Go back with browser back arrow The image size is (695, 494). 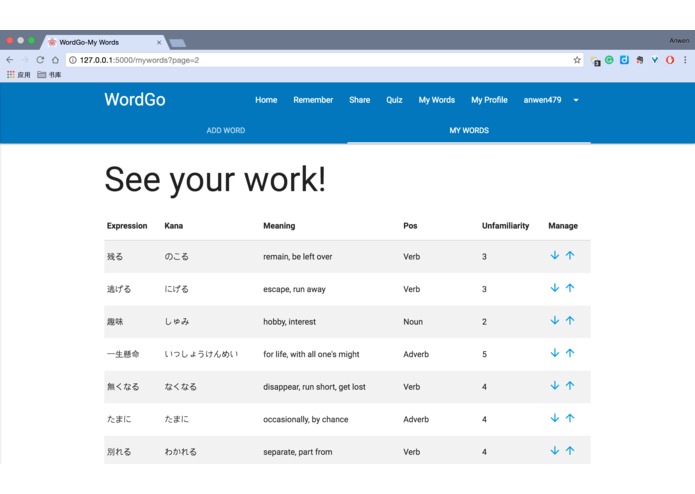click(x=10, y=60)
